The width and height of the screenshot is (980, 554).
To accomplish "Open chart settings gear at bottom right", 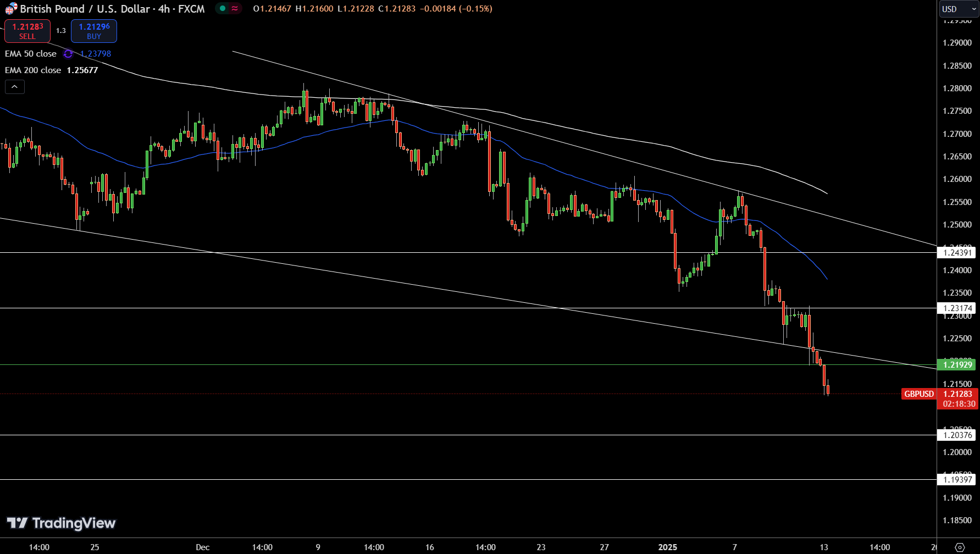I will coord(960,547).
